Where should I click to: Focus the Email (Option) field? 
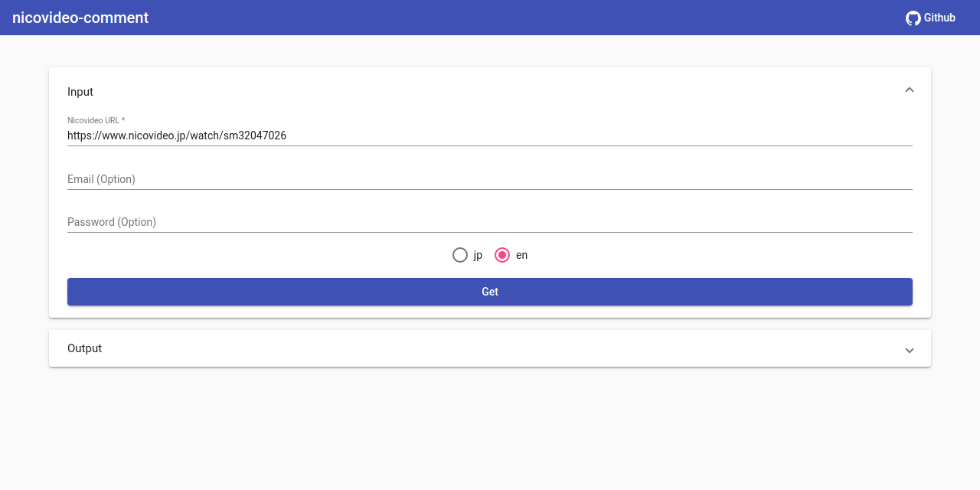point(490,178)
